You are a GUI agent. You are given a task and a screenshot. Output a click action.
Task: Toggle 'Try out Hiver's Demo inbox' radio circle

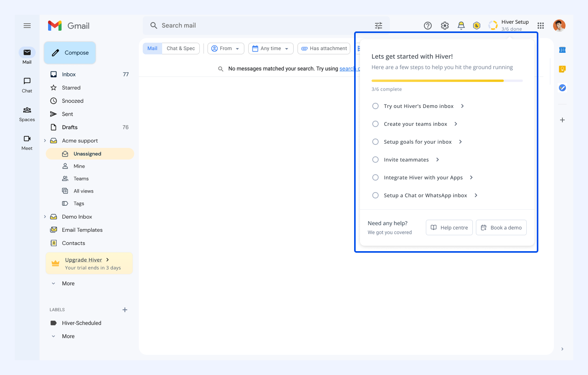[375, 106]
